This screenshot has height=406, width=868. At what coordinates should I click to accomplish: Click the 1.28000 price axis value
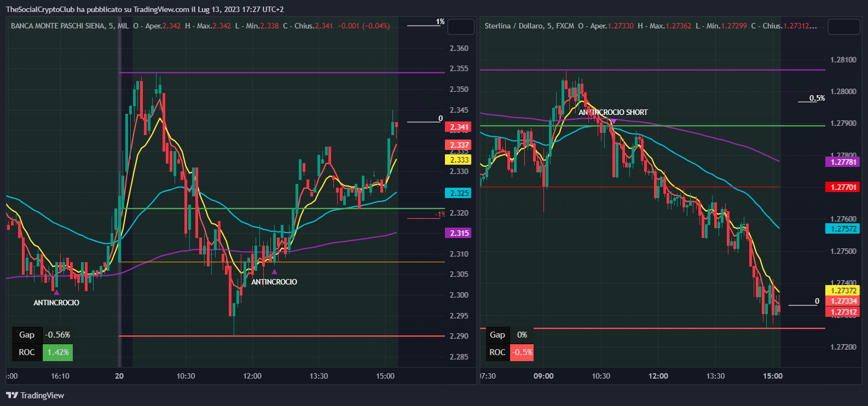(x=843, y=91)
